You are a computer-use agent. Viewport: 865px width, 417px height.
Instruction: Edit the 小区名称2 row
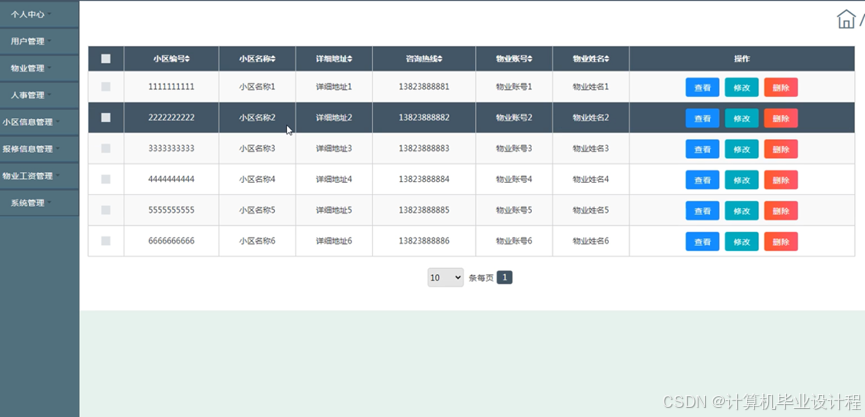coord(741,118)
